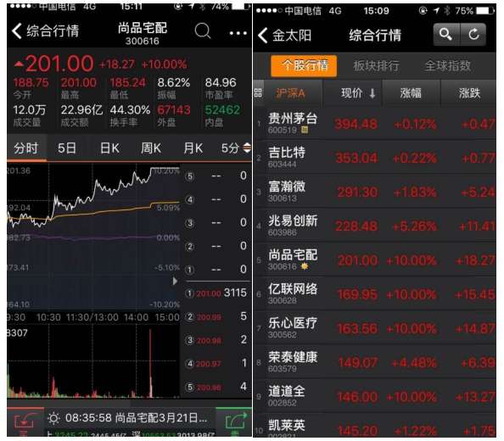Open the three-dot more options menu
The width and height of the screenshot is (504, 441).
(x=238, y=33)
